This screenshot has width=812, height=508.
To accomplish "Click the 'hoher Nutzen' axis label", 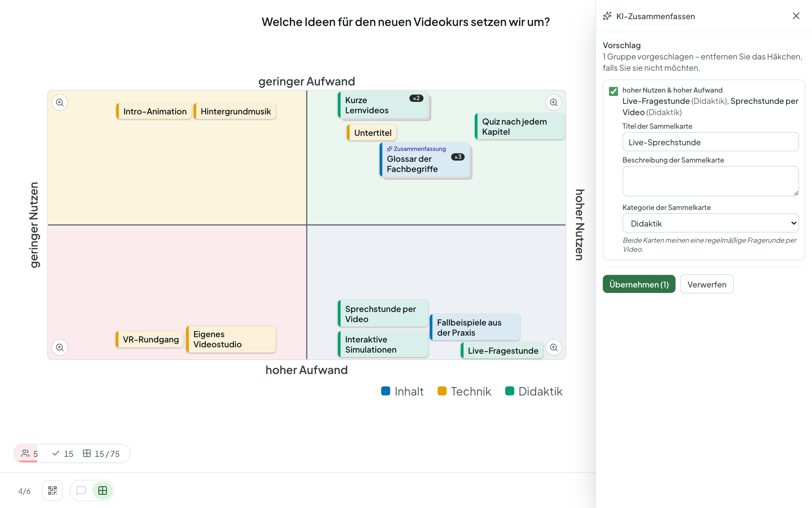I will (580, 225).
